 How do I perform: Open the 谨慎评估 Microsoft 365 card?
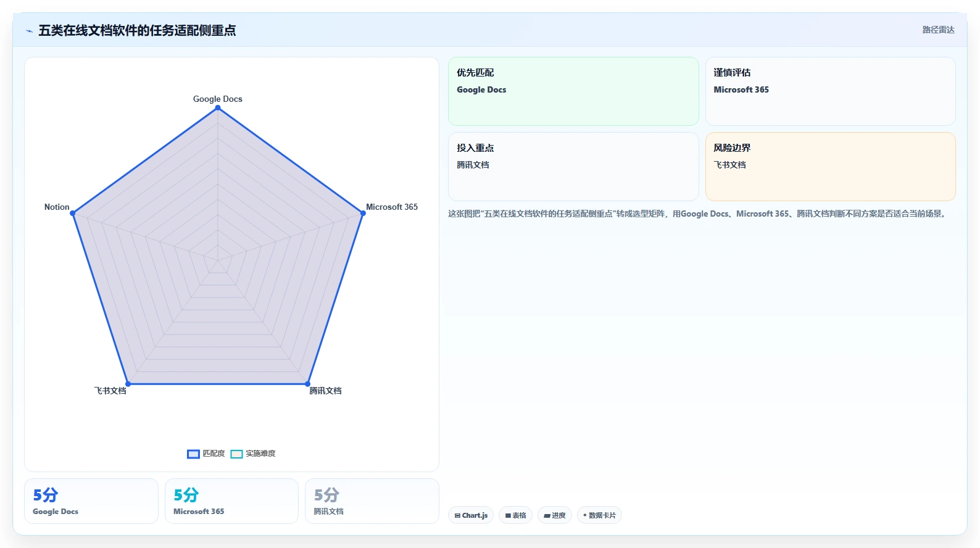point(831,91)
